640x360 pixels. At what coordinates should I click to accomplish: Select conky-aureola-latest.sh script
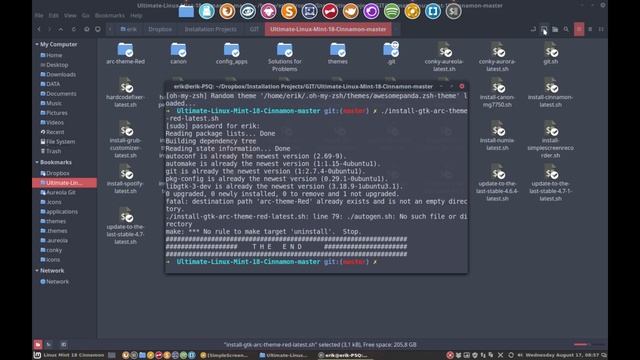point(444,57)
